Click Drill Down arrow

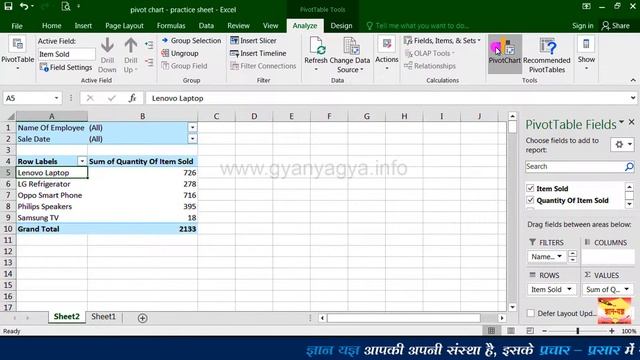click(x=107, y=55)
